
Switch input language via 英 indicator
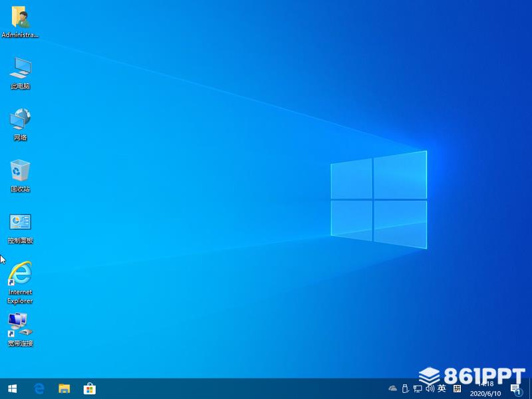442,388
